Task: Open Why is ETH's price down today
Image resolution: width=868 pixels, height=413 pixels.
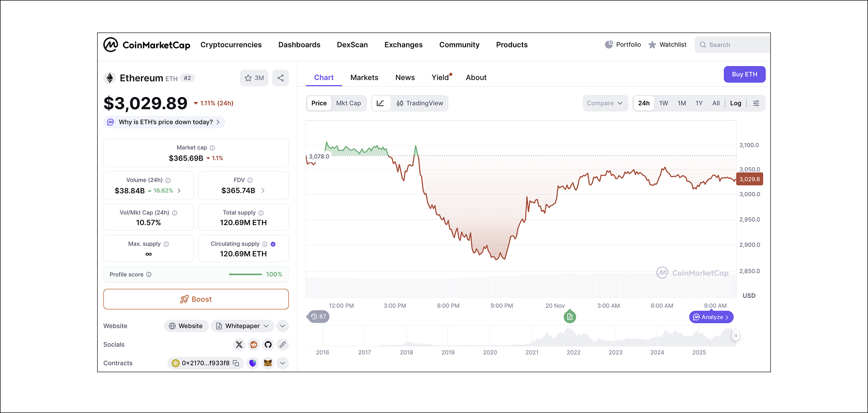Action: (x=164, y=122)
